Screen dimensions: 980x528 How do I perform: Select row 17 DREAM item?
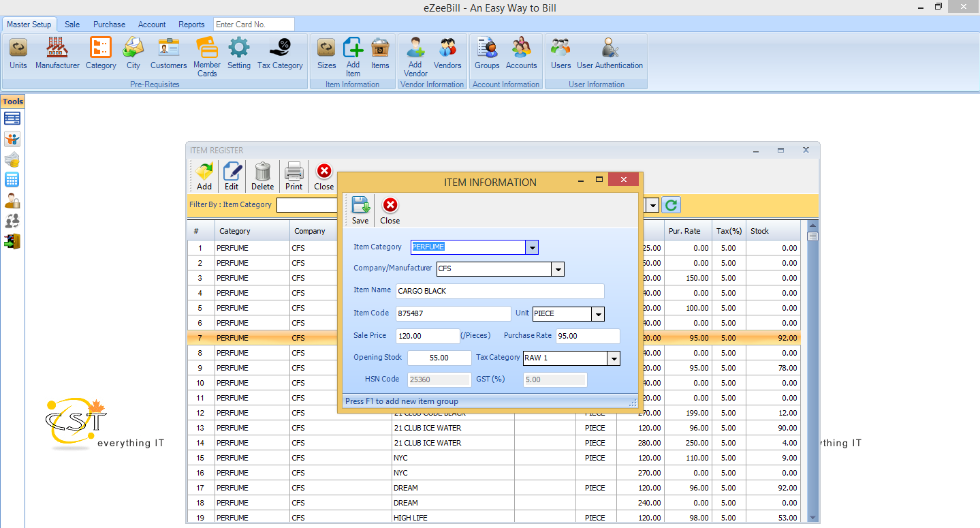[x=494, y=488]
